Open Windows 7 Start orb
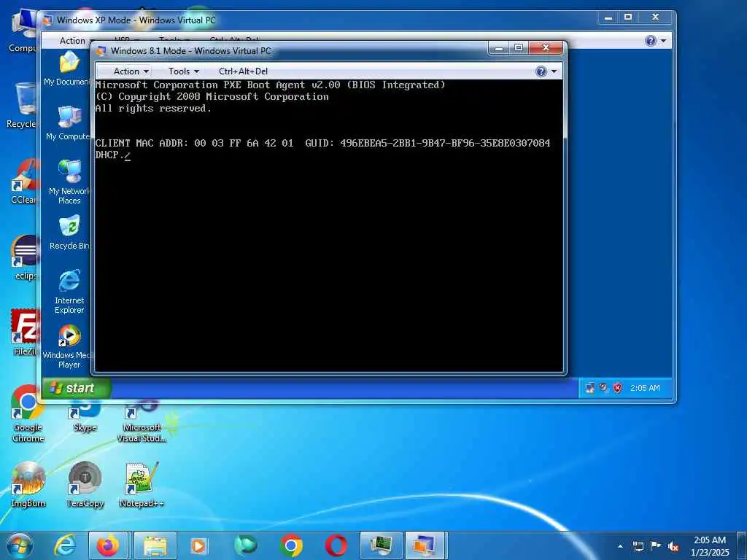This screenshot has height=560, width=747. coord(20,545)
